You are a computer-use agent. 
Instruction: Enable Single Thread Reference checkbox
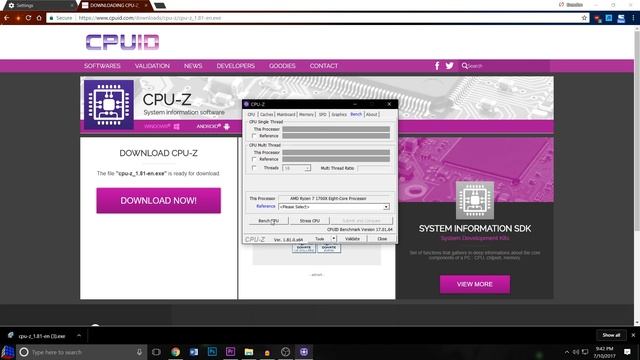pos(254,136)
